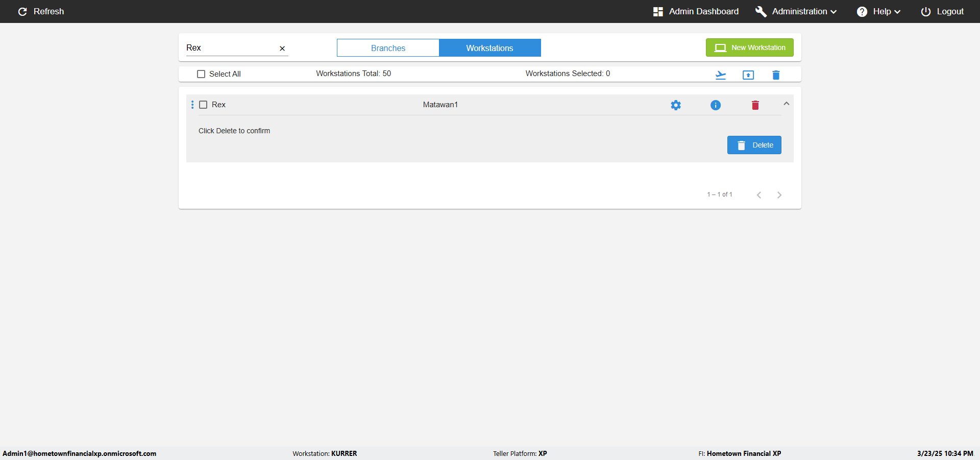Go to next page chevron

pyautogui.click(x=779, y=195)
